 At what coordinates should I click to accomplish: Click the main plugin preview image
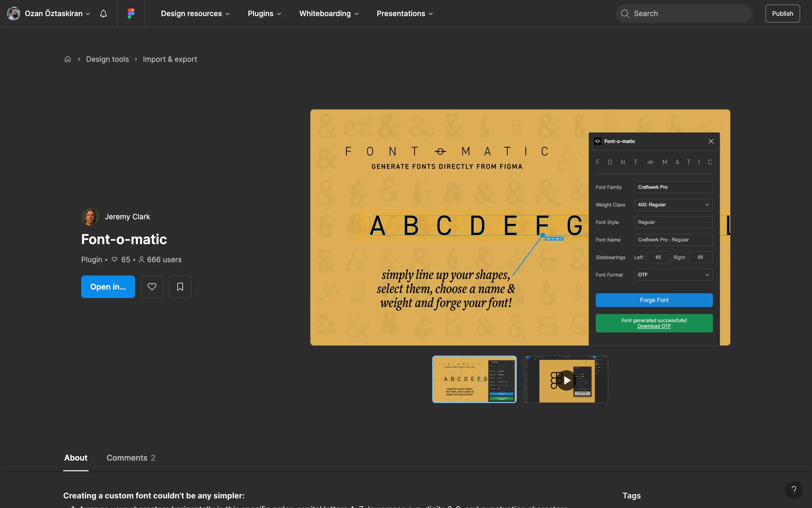[x=520, y=227]
